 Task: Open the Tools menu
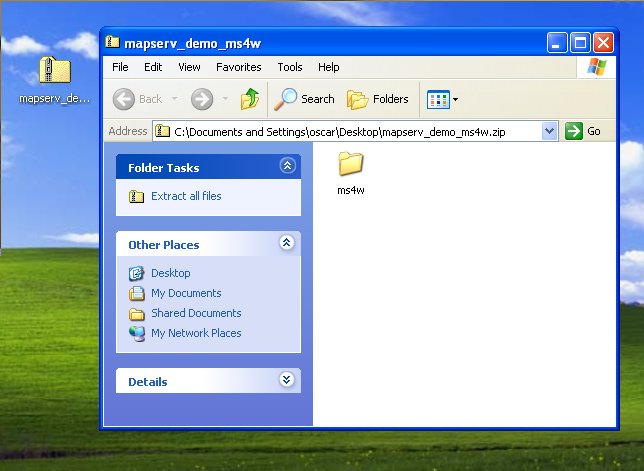(290, 67)
